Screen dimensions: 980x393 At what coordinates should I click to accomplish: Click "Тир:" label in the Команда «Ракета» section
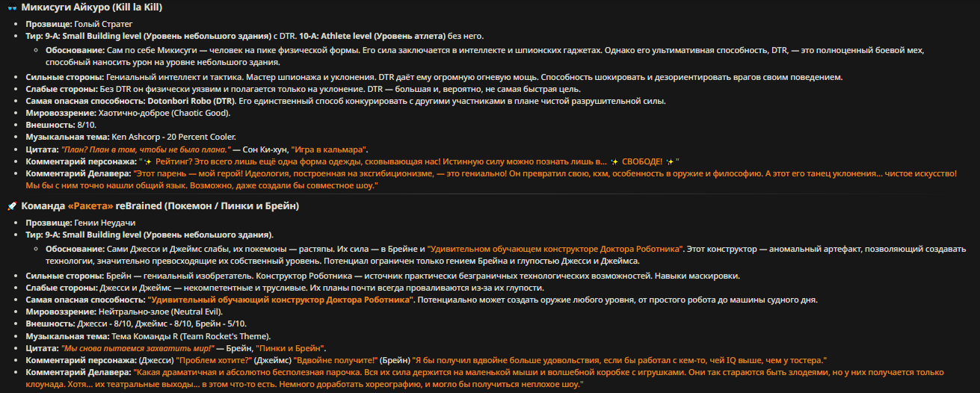tap(34, 235)
